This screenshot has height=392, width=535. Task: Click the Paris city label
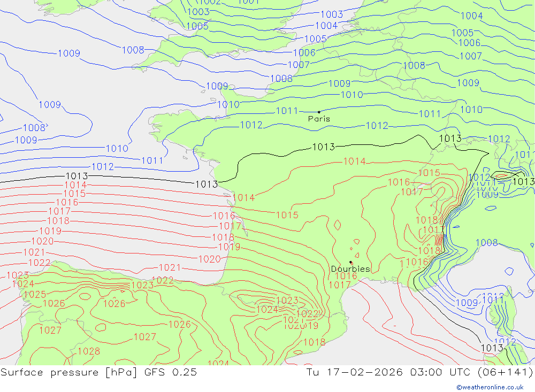[x=319, y=119]
